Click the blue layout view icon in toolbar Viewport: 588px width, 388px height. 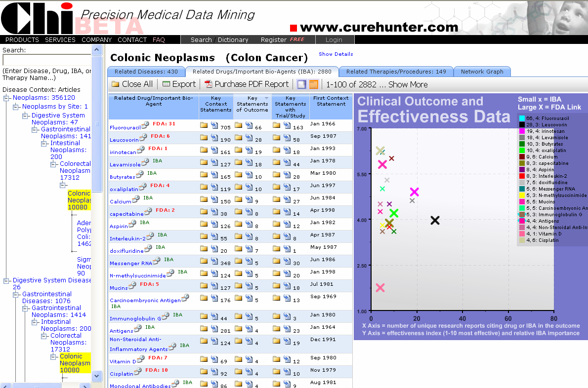point(301,84)
